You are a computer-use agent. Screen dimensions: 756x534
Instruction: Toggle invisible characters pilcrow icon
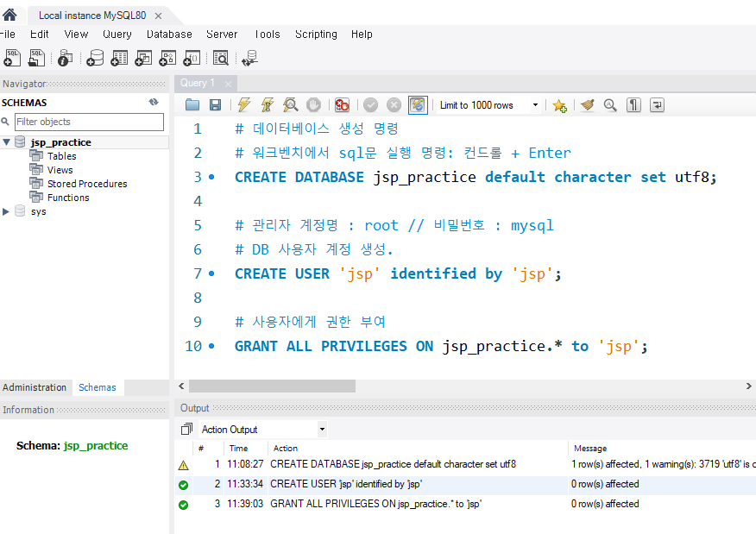click(633, 104)
